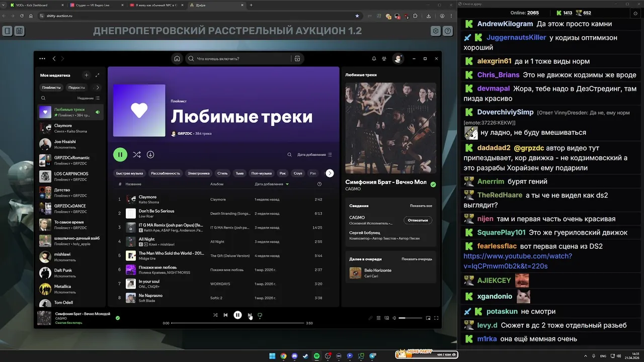Mute Spotify with speaker icon

click(x=394, y=318)
